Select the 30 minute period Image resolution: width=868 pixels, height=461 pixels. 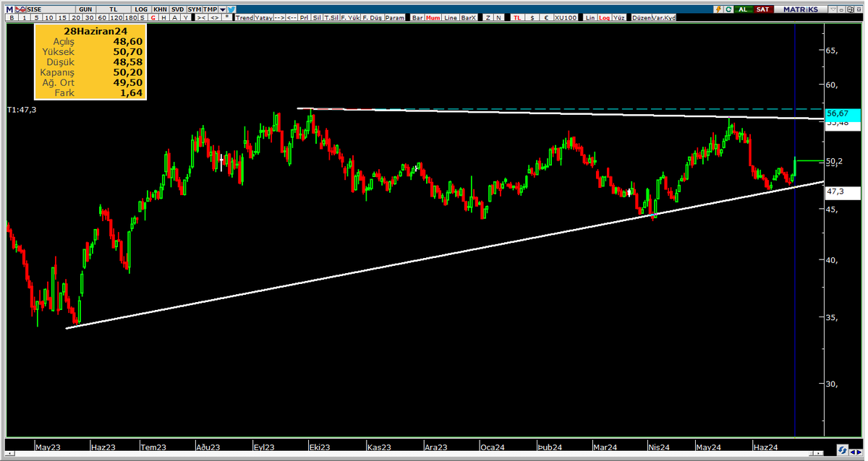pyautogui.click(x=90, y=17)
